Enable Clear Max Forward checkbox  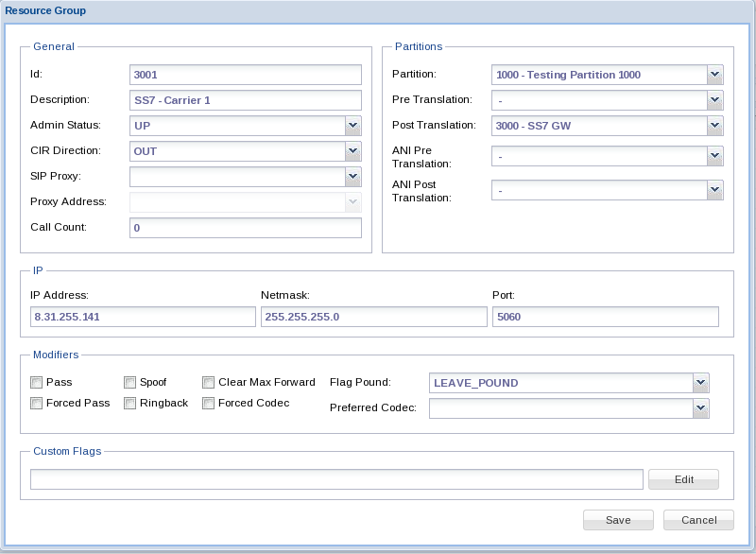[x=208, y=382]
